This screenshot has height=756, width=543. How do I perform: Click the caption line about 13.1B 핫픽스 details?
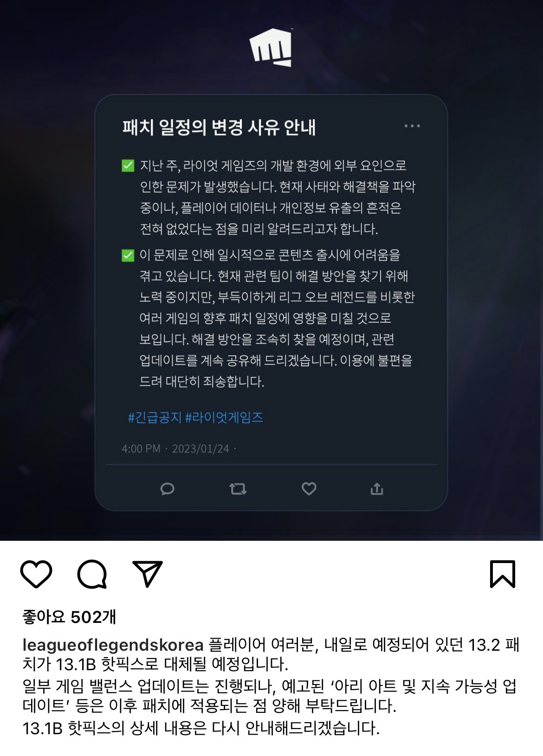(x=201, y=728)
